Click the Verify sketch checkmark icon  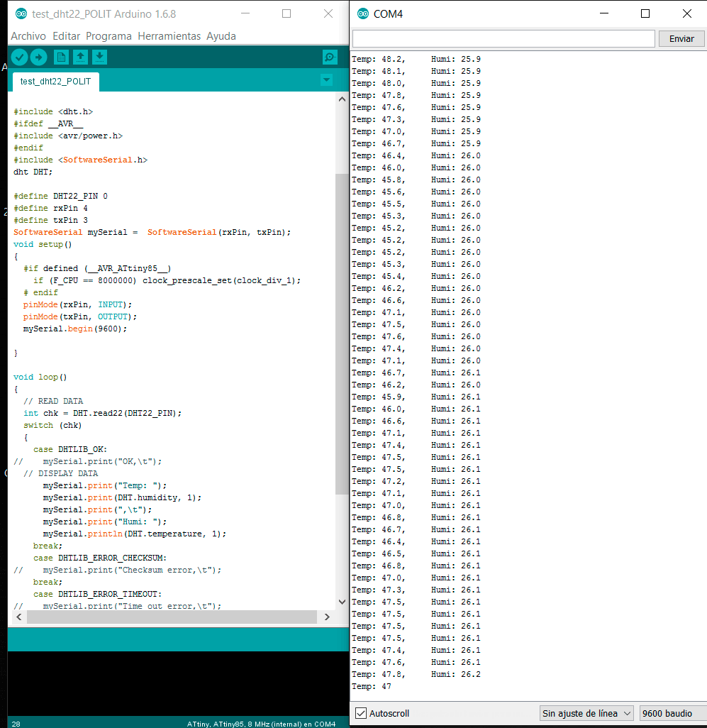[19, 57]
